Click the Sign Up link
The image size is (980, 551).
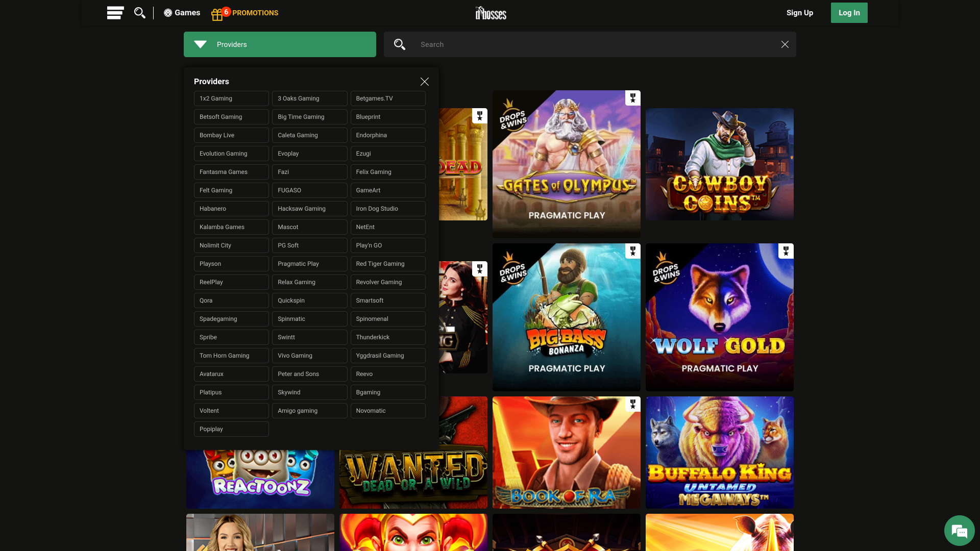[x=799, y=13]
